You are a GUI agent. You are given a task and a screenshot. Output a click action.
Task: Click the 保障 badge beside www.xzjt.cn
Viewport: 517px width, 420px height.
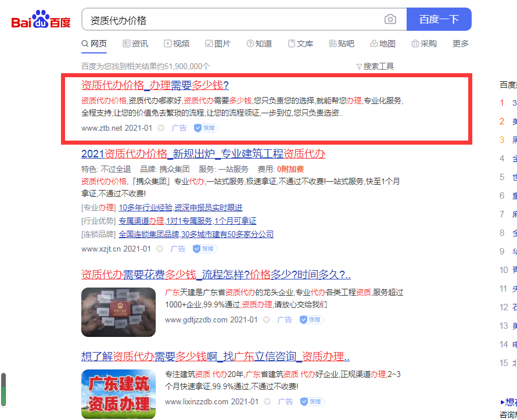204,249
